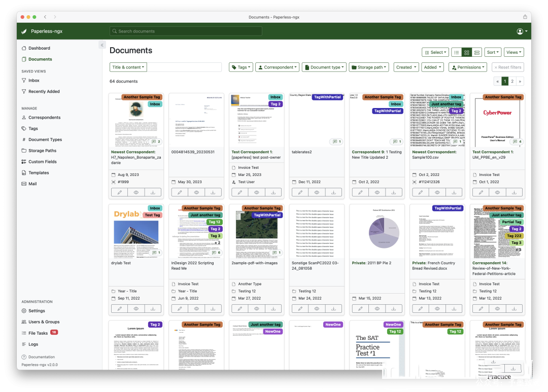The height and width of the screenshot is (392, 548).
Task: Edit the Sample100.csv document
Action: (x=421, y=193)
